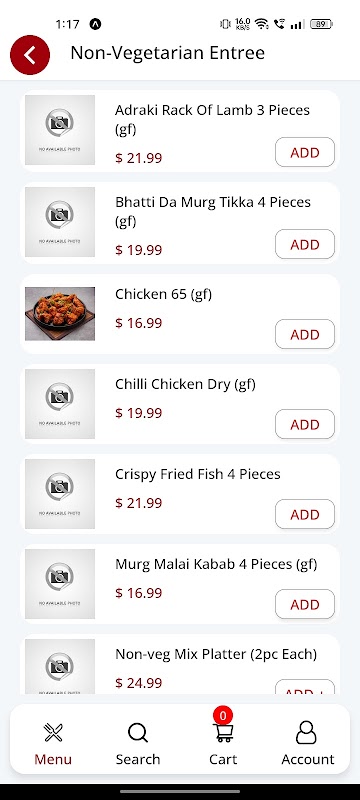Open Non-veg Mix Platter item details
The height and width of the screenshot is (800, 360).
point(216,654)
